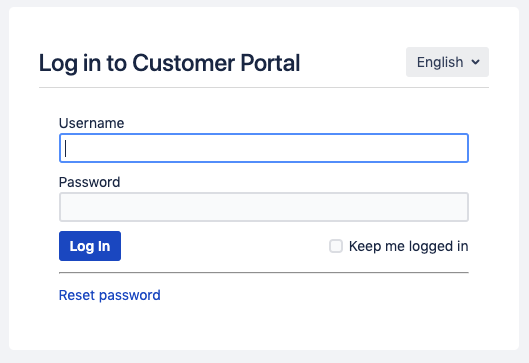Click the word English in language picker
The image size is (529, 363).
(x=440, y=62)
